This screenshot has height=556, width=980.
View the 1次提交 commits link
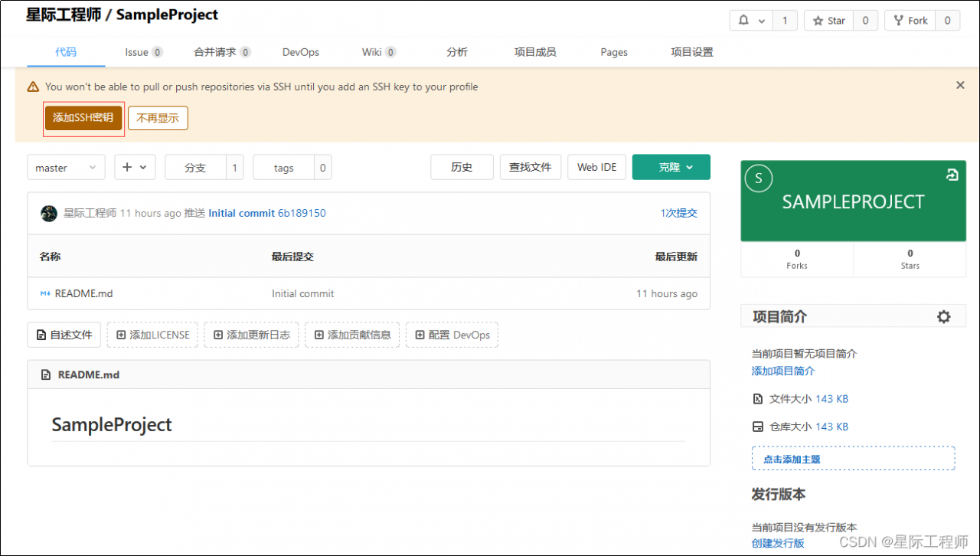point(679,213)
